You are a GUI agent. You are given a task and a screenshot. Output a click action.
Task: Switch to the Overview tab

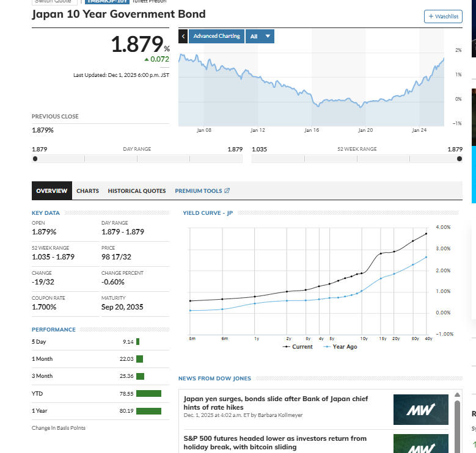click(51, 190)
